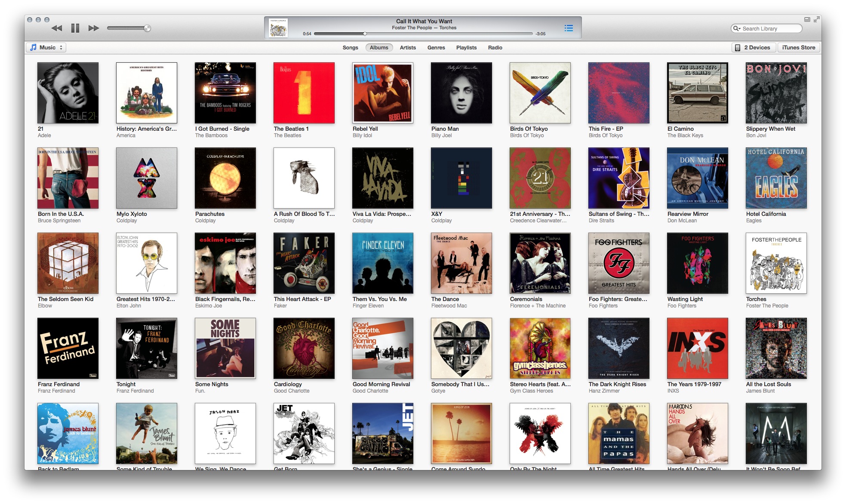846x504 pixels.
Task: Select the Albums tab
Action: click(x=379, y=48)
